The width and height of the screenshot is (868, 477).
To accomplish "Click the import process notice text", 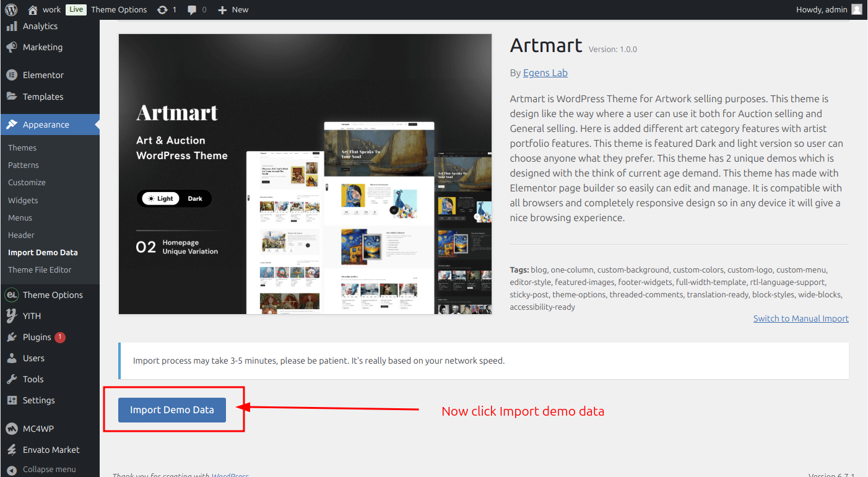I will [319, 361].
